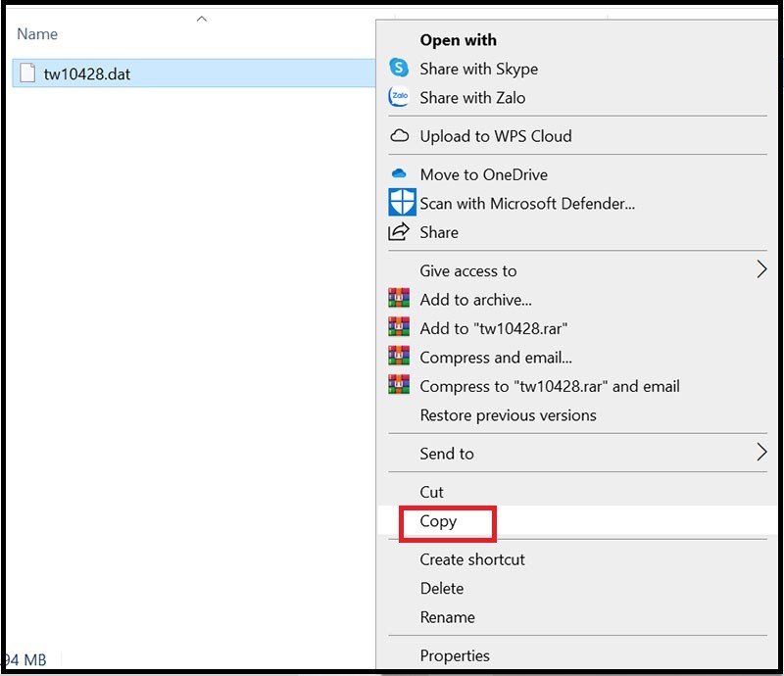Choose Rename from the context menu
This screenshot has height=676, width=784.
coord(447,617)
